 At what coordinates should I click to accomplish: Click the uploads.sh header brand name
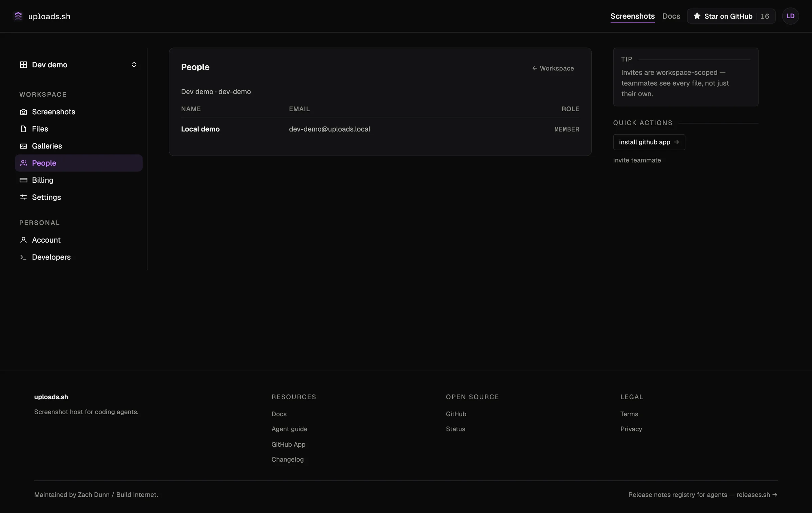[x=49, y=16]
